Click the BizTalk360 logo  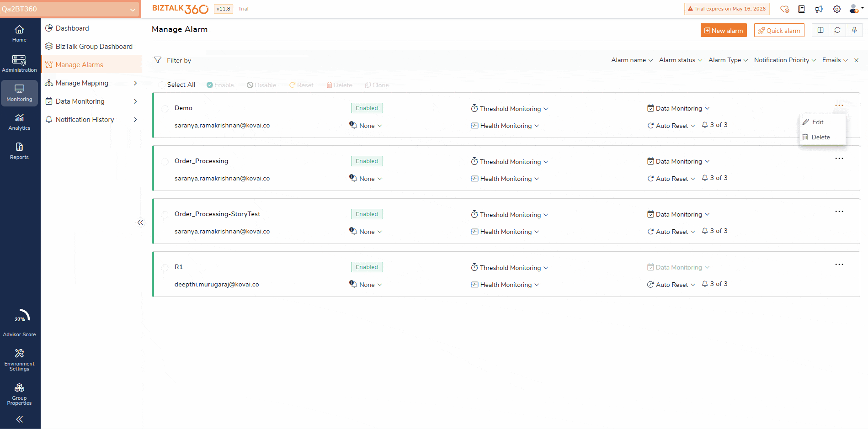coord(180,9)
